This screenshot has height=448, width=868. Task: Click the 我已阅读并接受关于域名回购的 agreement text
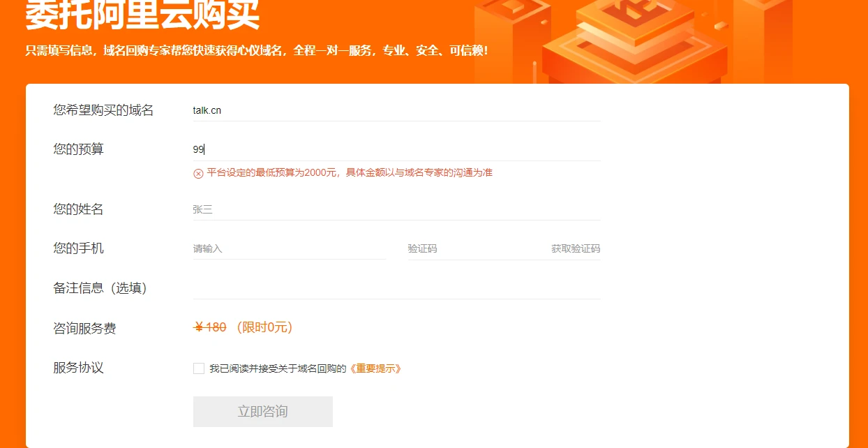278,368
